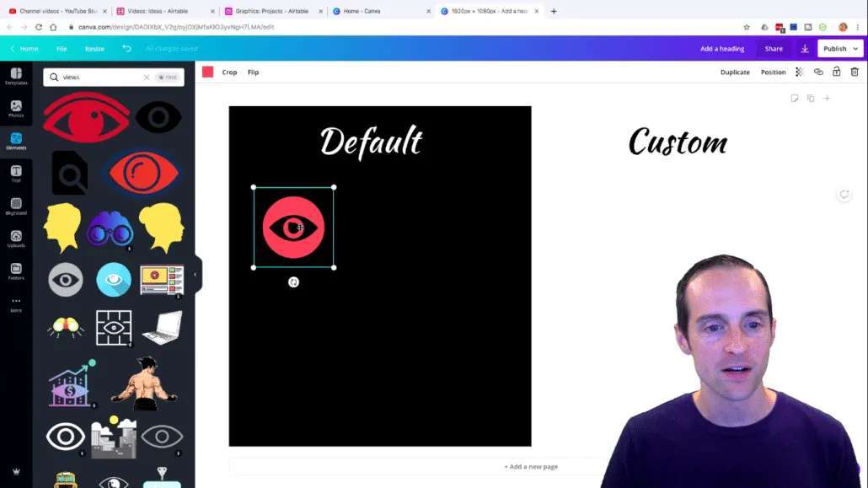
Task: Open the Photos panel in sidebar
Action: (x=16, y=109)
